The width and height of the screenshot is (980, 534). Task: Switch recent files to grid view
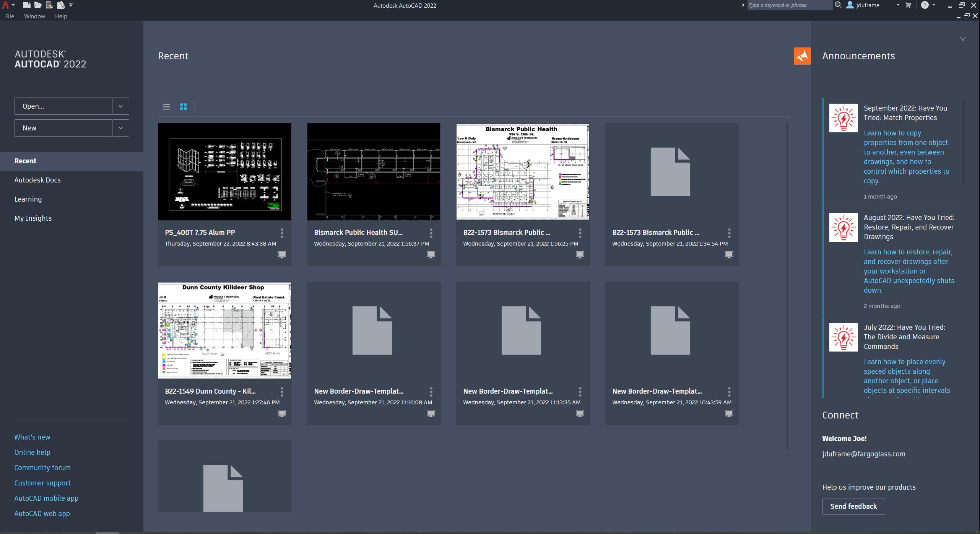click(x=184, y=107)
